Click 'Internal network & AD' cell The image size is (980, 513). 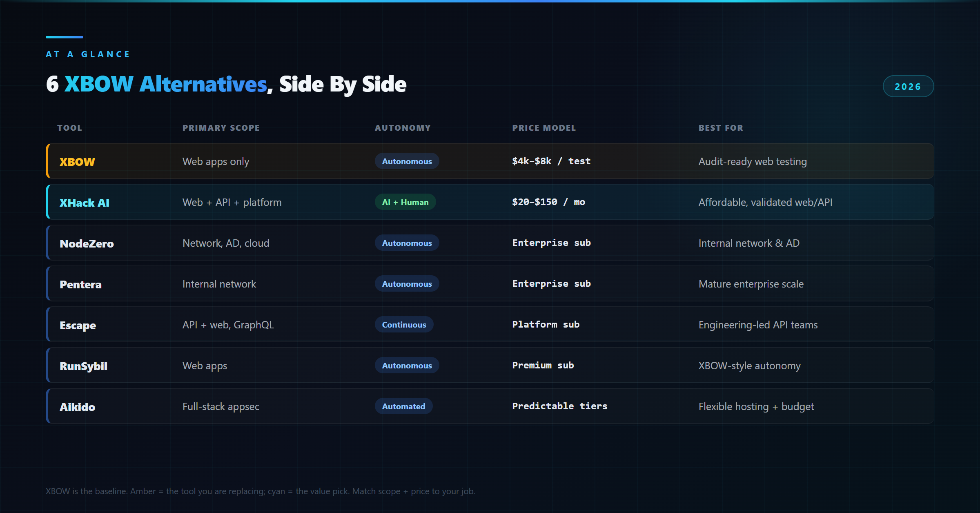tap(749, 243)
